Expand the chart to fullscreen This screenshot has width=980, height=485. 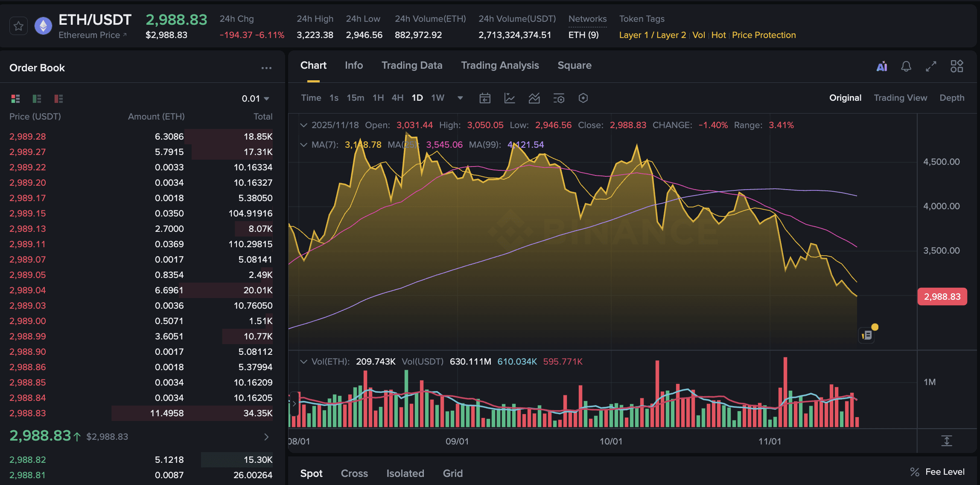point(931,66)
